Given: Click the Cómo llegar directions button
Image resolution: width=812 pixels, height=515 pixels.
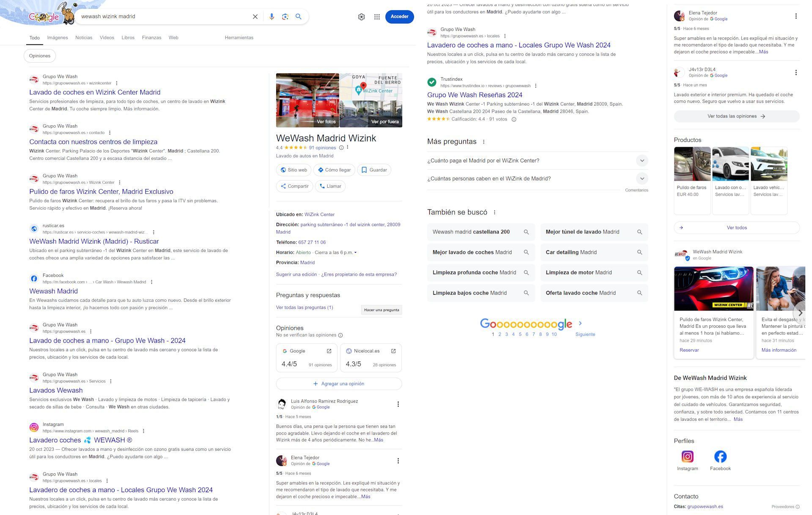Looking at the screenshot, I should coord(334,170).
